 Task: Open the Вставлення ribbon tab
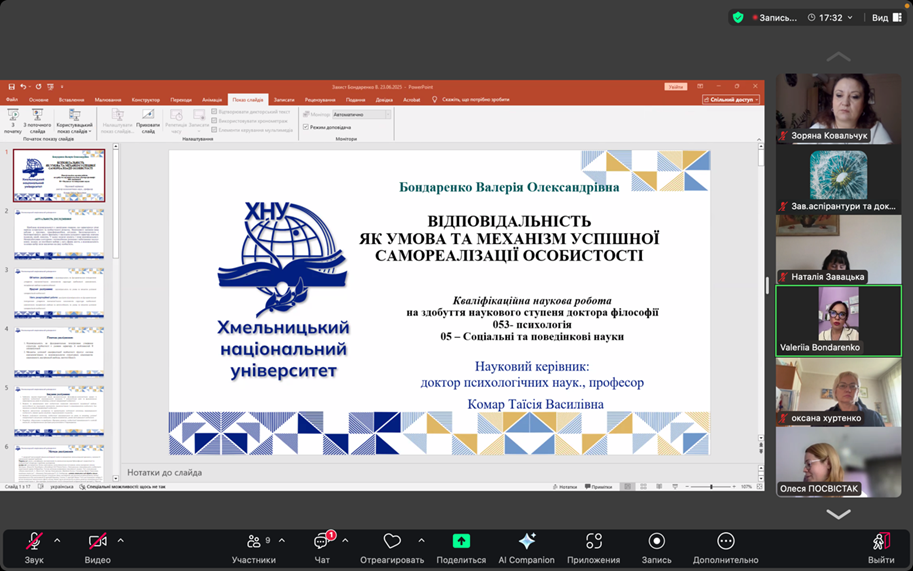(71, 100)
